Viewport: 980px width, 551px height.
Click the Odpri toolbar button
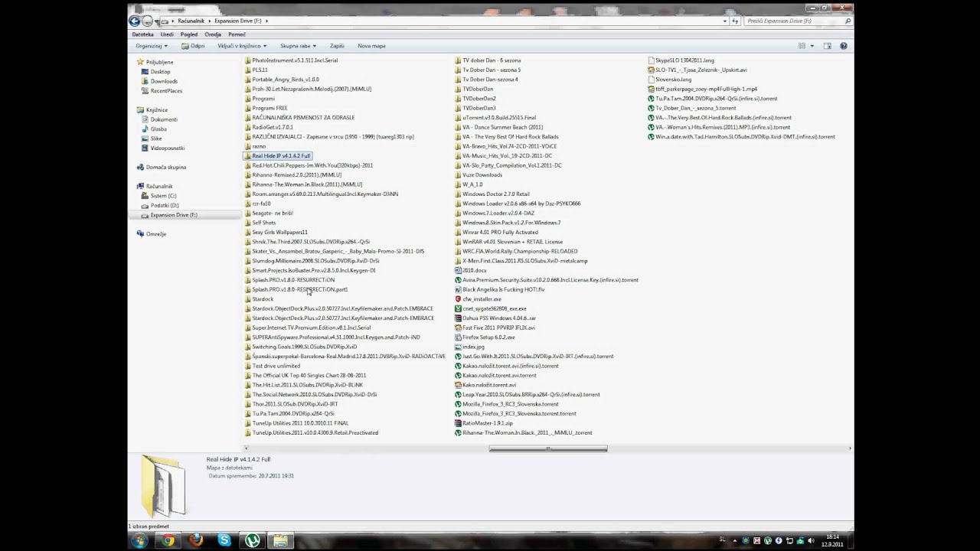pyautogui.click(x=193, y=46)
